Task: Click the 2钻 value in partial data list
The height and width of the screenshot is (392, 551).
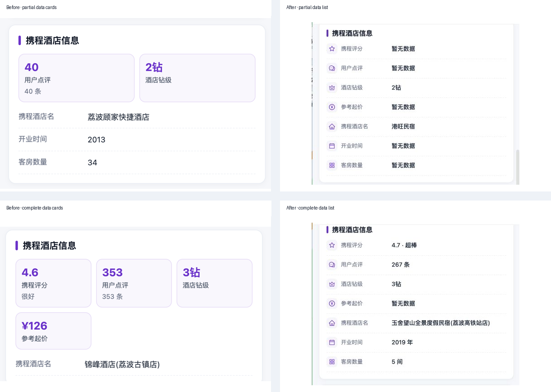Action: (396, 88)
